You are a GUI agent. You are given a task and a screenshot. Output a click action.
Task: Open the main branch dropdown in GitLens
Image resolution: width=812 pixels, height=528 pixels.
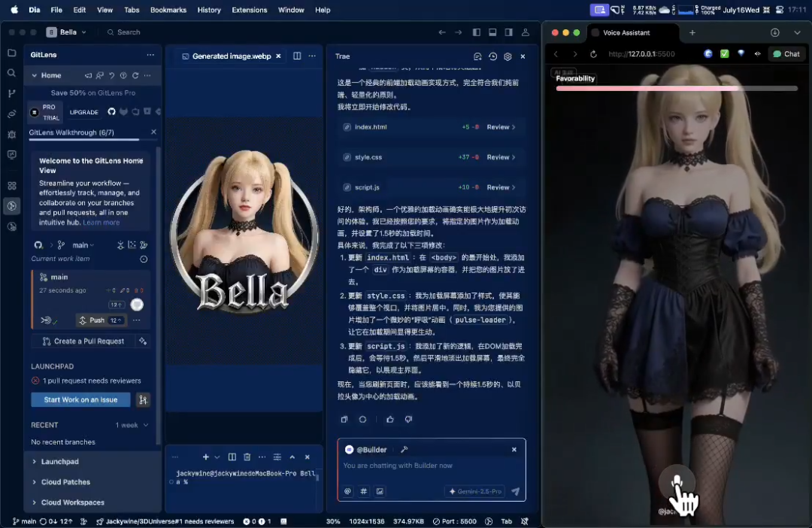coord(83,245)
